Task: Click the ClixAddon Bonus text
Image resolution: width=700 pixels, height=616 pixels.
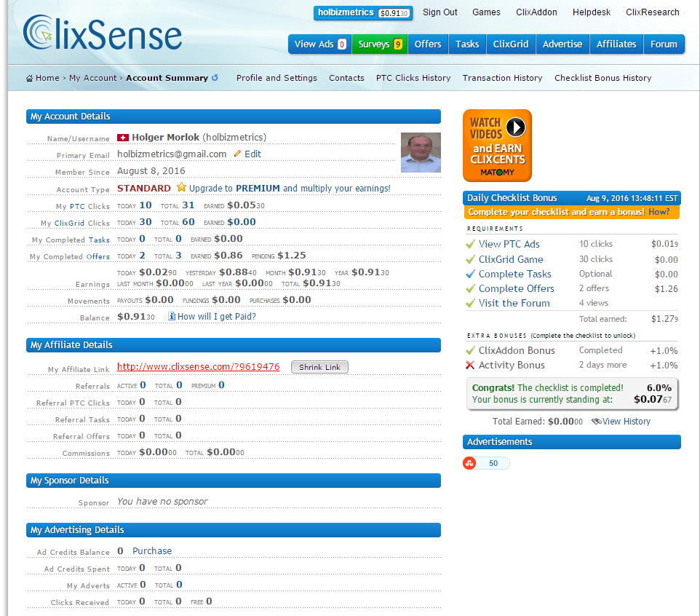Action: coord(517,350)
